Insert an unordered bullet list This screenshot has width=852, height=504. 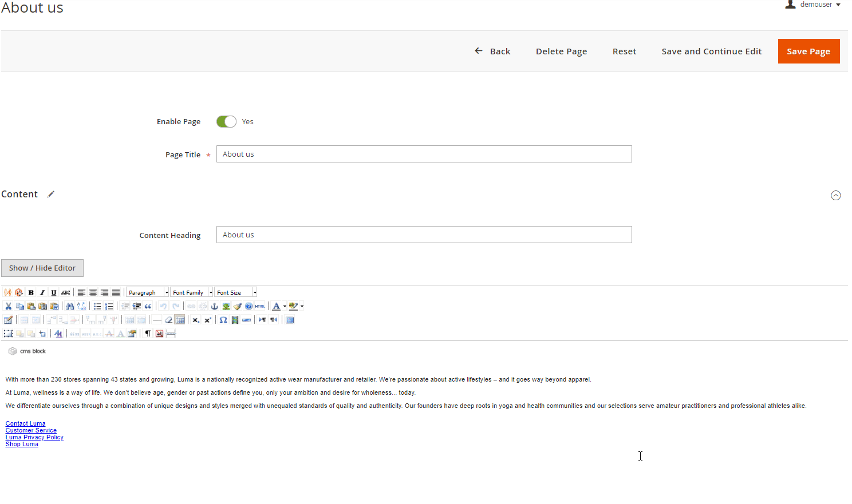pyautogui.click(x=97, y=306)
